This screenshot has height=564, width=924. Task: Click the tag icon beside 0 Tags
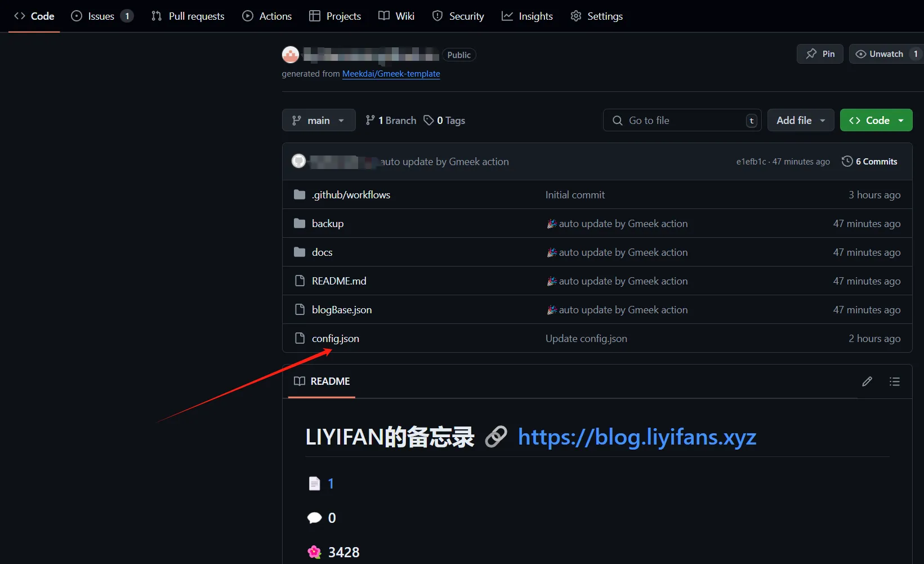click(x=428, y=120)
